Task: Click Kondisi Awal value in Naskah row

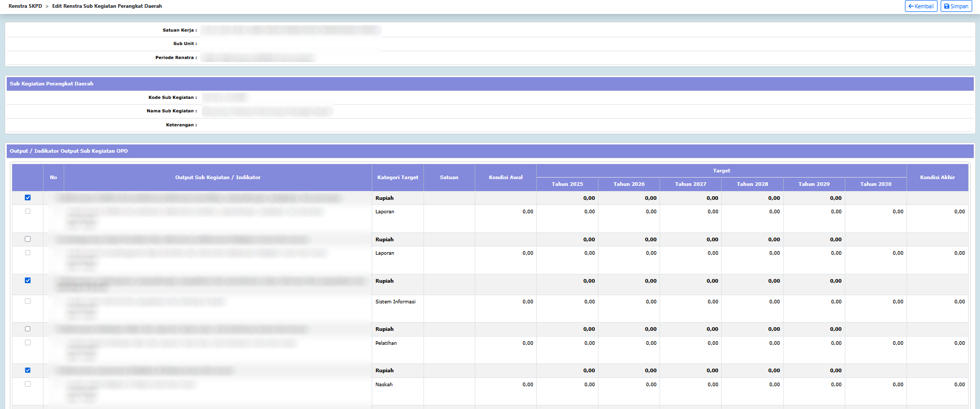Action: 528,385
